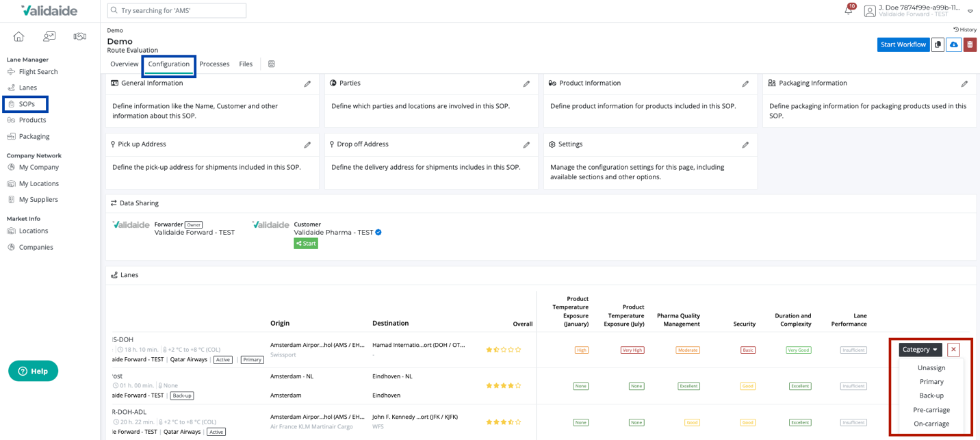Open Market Info Locations in sidebar
980x440 pixels.
point(34,231)
